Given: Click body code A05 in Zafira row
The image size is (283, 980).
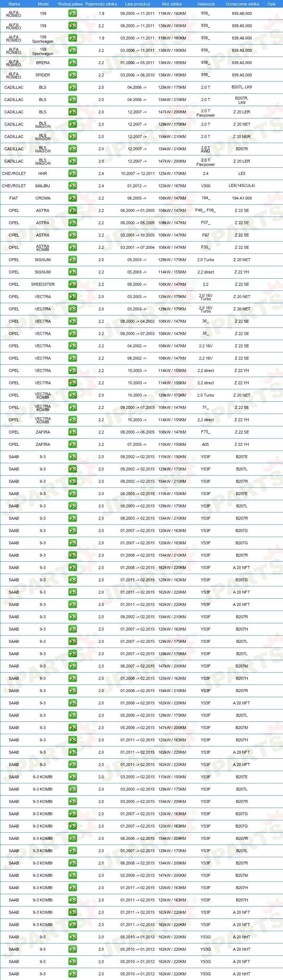Looking at the screenshot, I should (x=206, y=444).
